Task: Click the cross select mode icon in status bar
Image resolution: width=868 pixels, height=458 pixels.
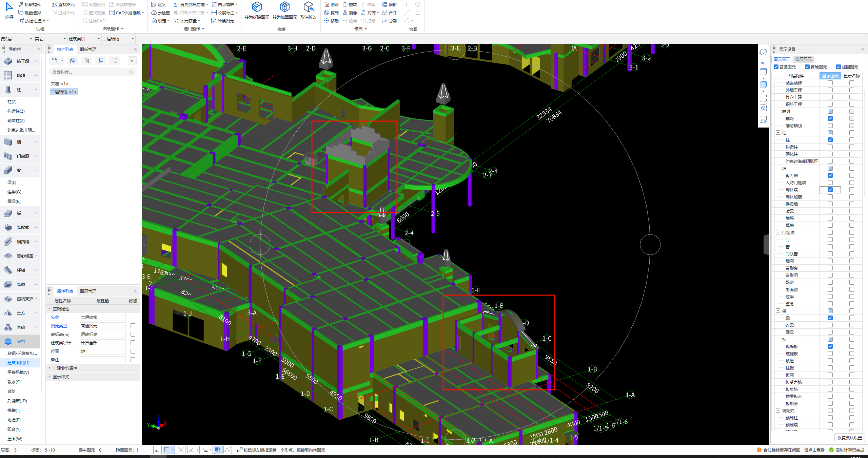Action: 181,450
